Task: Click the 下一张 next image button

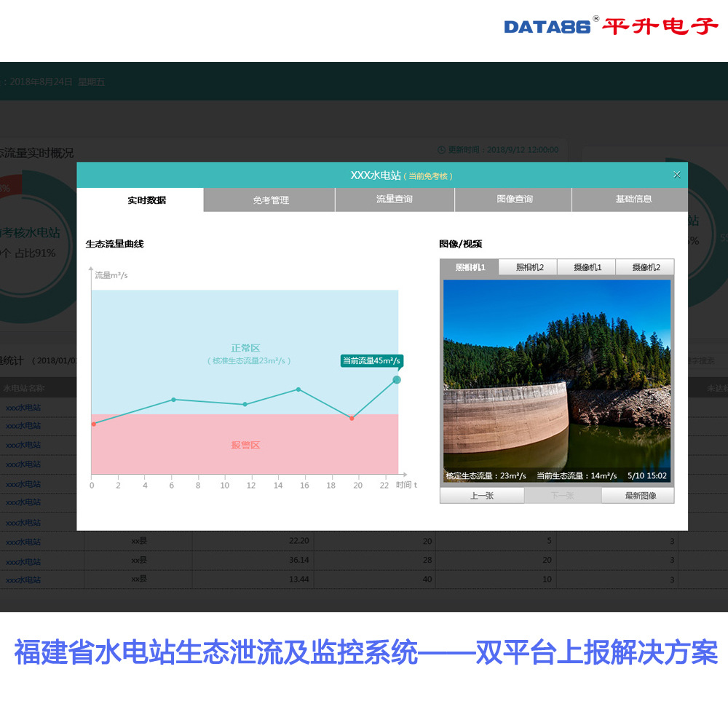Action: click(x=563, y=495)
